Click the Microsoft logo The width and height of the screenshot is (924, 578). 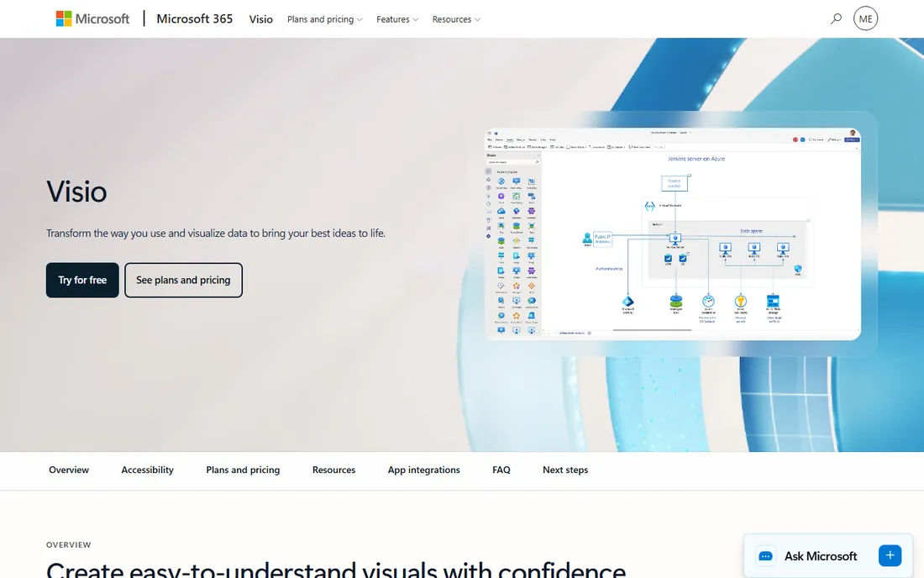[92, 18]
